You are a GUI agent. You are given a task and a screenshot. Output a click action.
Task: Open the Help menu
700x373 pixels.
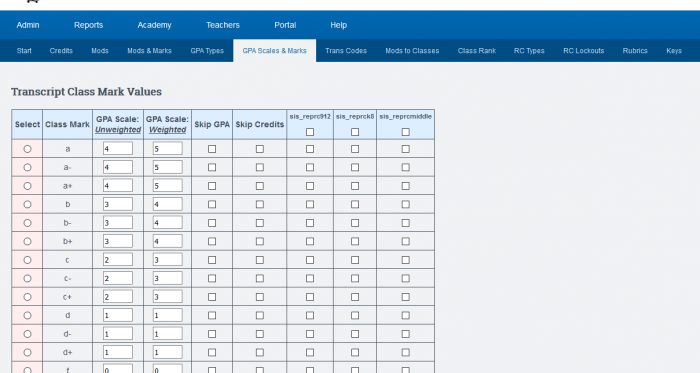click(338, 25)
